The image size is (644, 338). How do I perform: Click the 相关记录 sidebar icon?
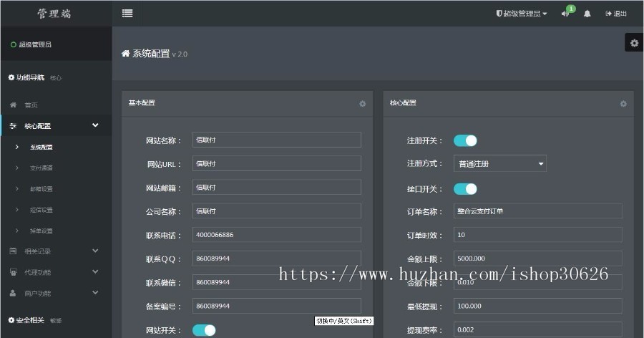pyautogui.click(x=13, y=251)
